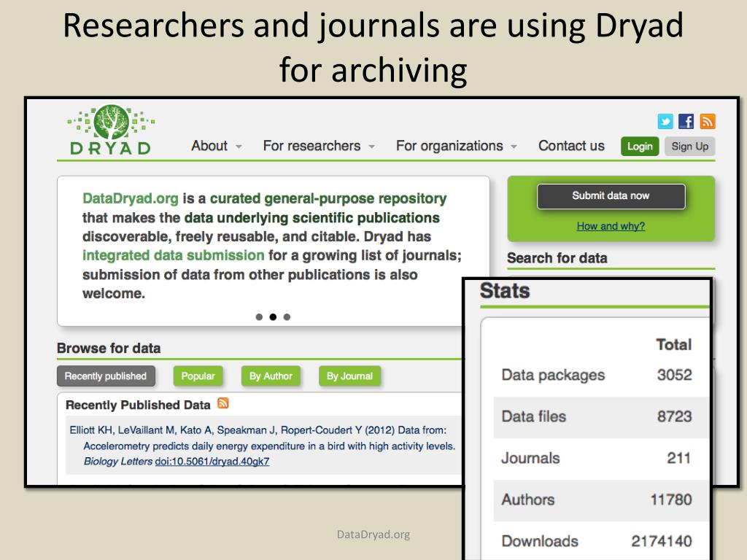This screenshot has width=747, height=560.
Task: Click the Total column header
Action: click(x=673, y=344)
